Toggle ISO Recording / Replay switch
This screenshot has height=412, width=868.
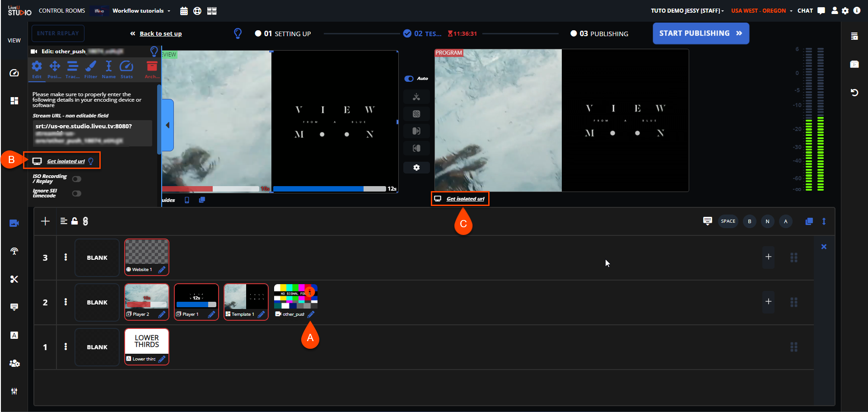click(77, 179)
